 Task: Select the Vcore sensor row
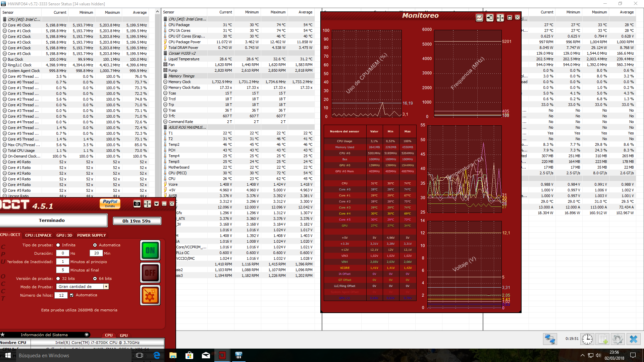[x=238, y=184]
